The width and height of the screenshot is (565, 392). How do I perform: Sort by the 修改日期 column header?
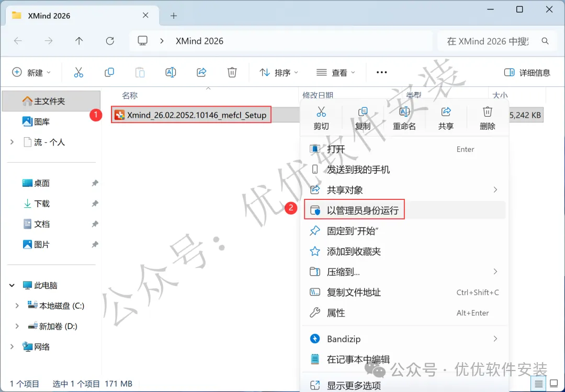(x=318, y=95)
